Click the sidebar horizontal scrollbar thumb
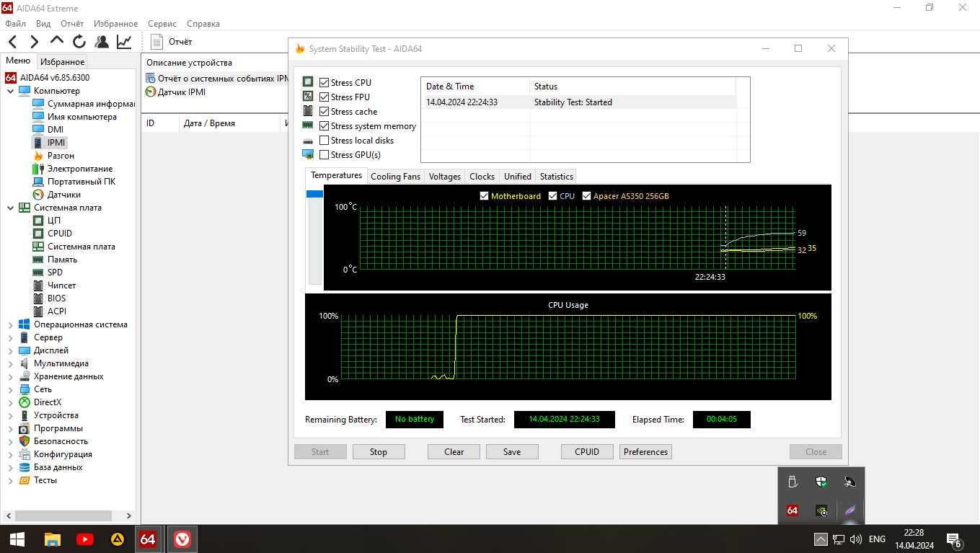Viewport: 980px width, 553px height. click(x=63, y=516)
